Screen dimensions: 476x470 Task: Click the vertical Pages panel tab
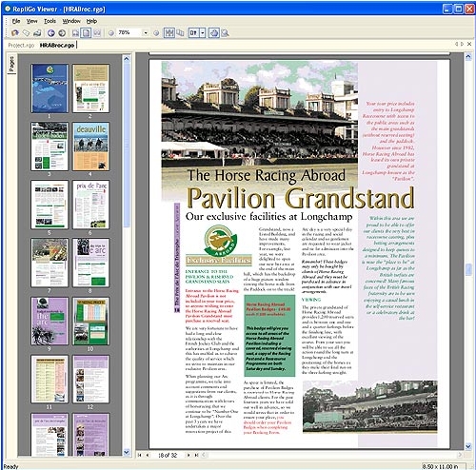(x=11, y=65)
